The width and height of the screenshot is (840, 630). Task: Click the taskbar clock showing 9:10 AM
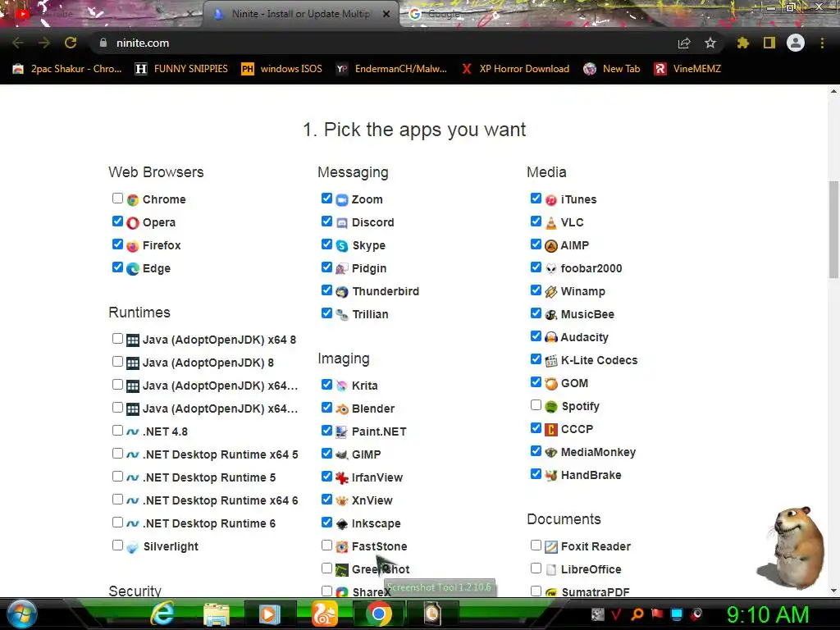click(768, 614)
